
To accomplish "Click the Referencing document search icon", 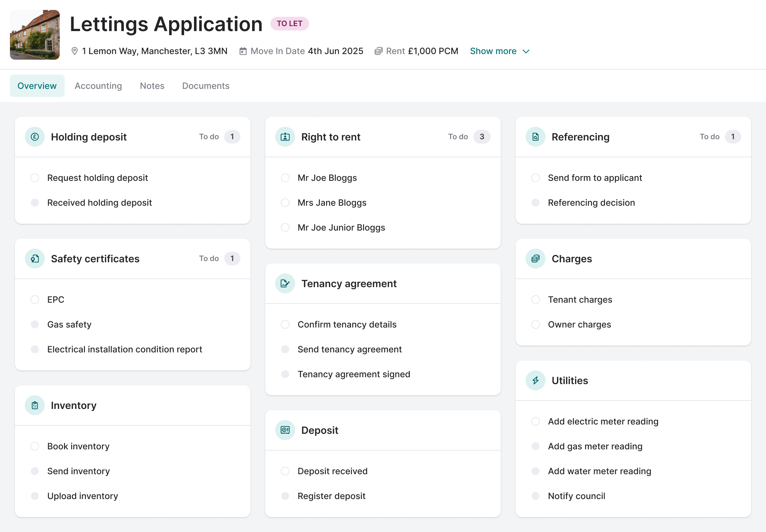I will tap(535, 137).
